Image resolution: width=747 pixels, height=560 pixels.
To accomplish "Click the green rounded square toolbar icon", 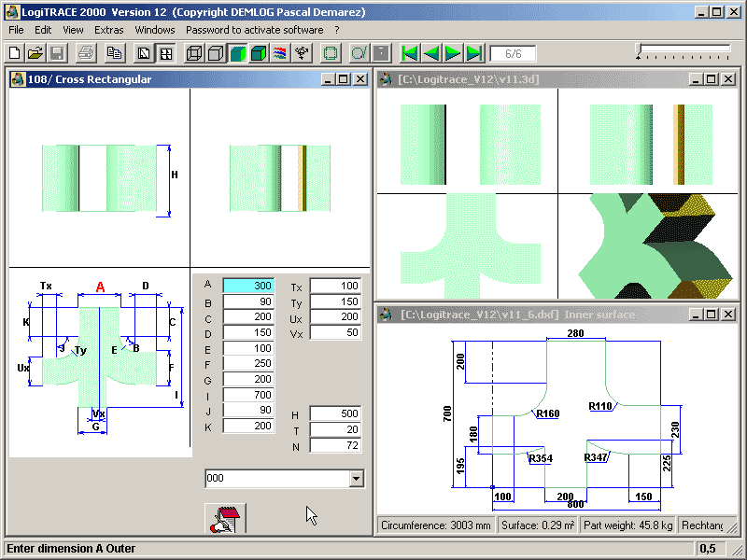I will (331, 53).
